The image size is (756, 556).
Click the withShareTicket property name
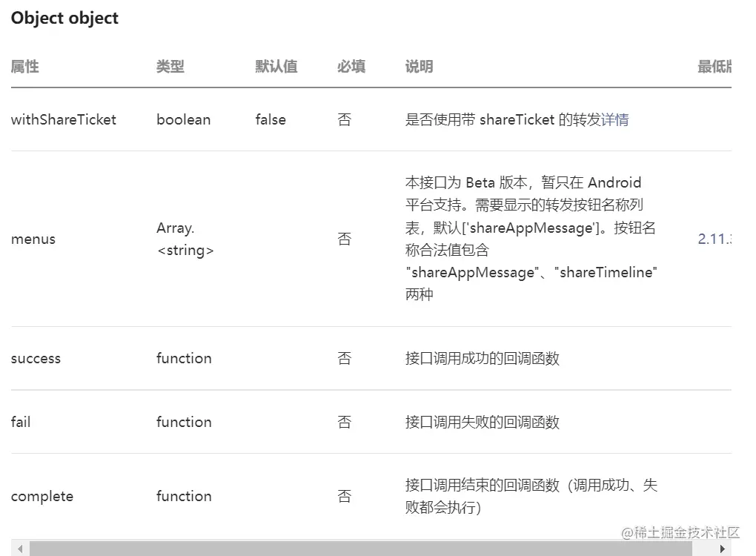pyautogui.click(x=64, y=119)
